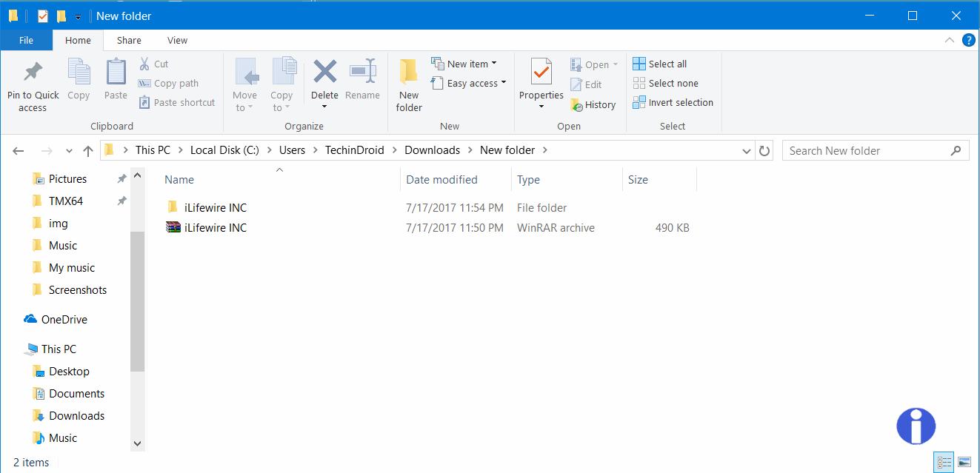Click the Properties checkmark icon
This screenshot has width=980, height=473.
tap(541, 72)
